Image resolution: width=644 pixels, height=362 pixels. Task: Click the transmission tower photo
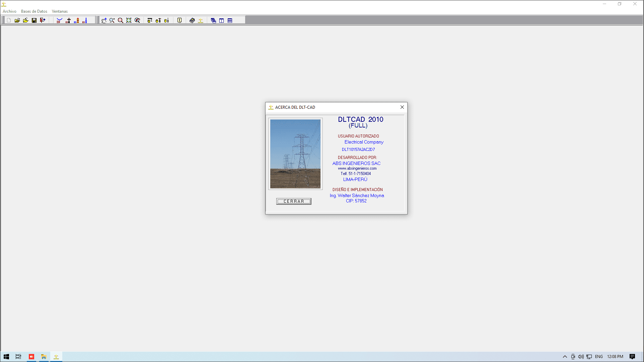295,154
